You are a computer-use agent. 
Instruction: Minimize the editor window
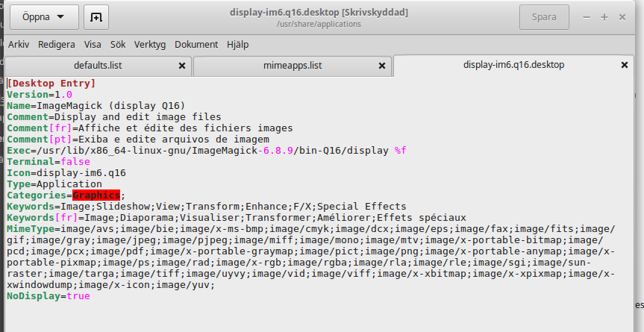[587, 17]
